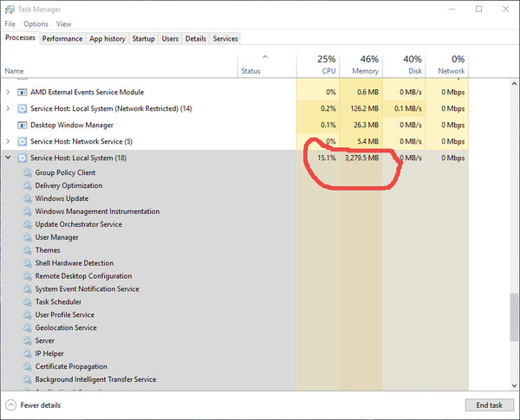The image size is (520, 420).
Task: Expand AMD External Events Service Module row
Action: click(x=9, y=92)
